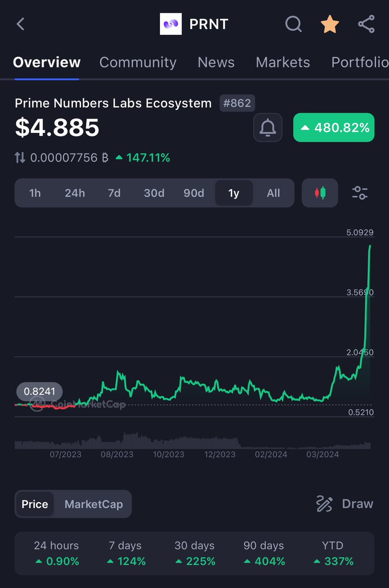Viewport: 389px width, 588px height.
Task: Tap the 30 days 225% stat
Action: [x=195, y=553]
